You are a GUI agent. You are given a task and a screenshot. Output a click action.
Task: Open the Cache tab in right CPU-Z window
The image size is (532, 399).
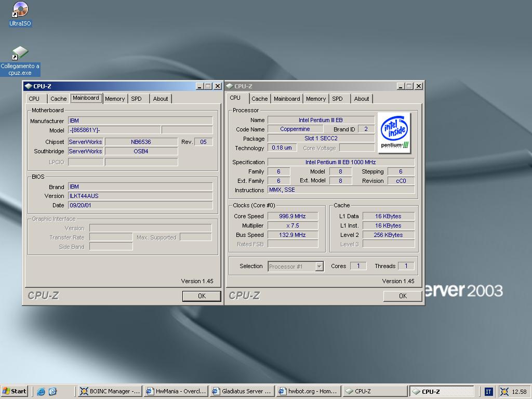260,99
